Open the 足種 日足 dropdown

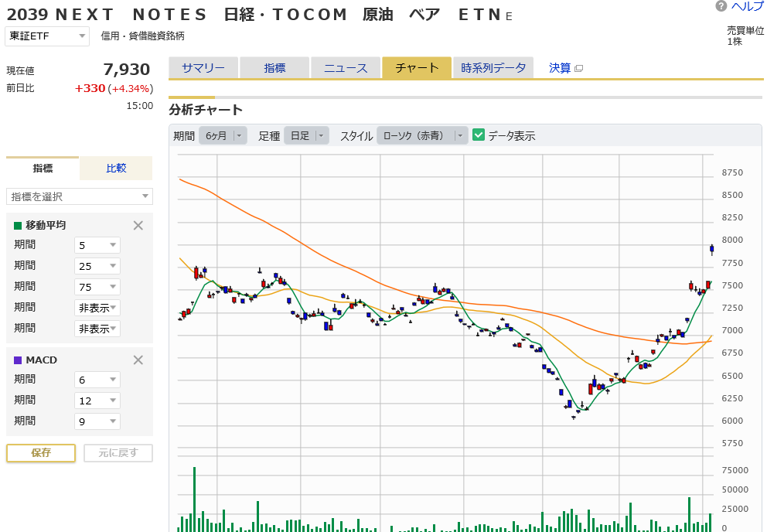pos(306,135)
